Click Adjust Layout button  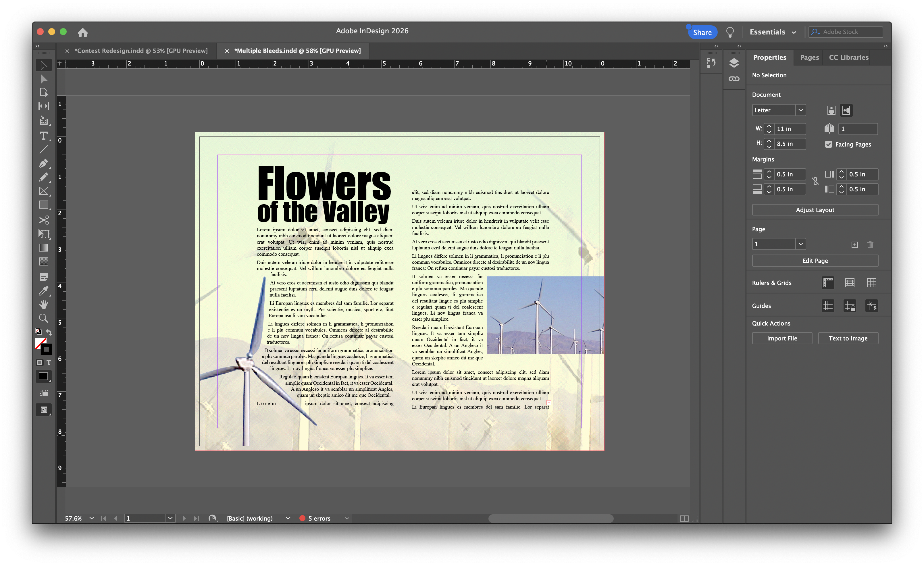point(815,210)
